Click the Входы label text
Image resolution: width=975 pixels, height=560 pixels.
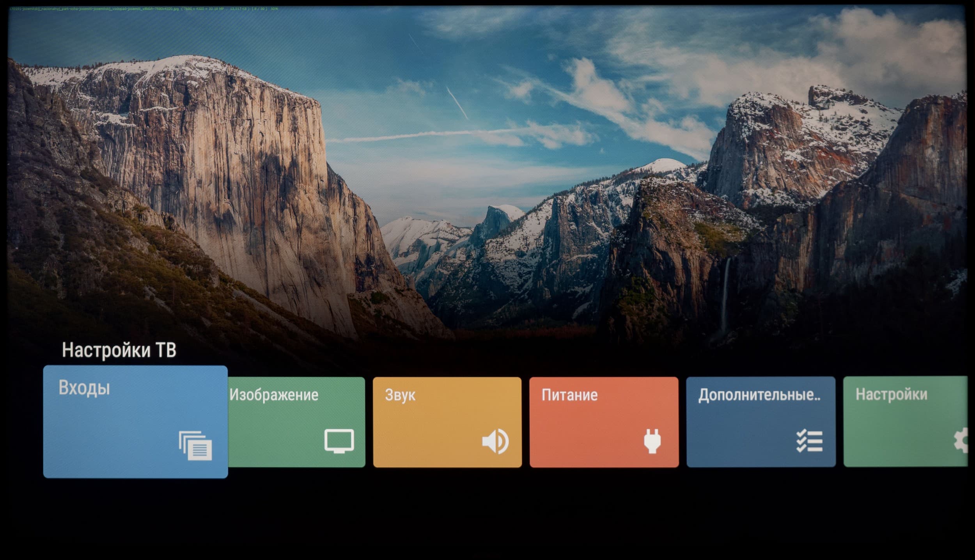click(x=84, y=388)
